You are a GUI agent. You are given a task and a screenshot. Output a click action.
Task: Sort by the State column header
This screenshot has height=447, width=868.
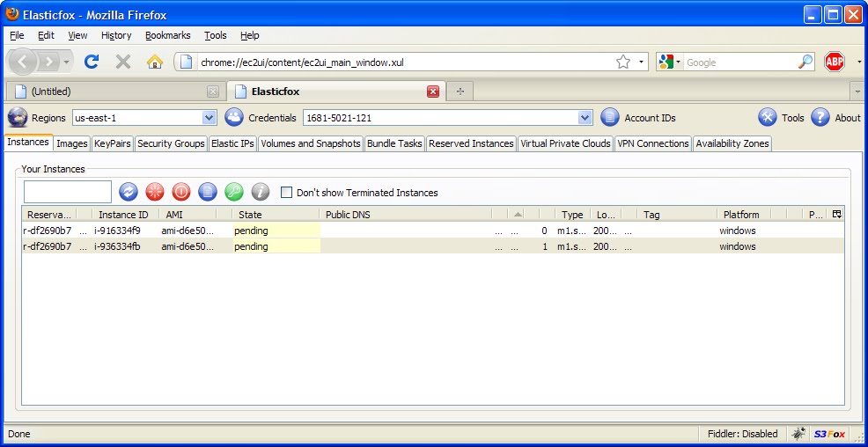tap(275, 215)
